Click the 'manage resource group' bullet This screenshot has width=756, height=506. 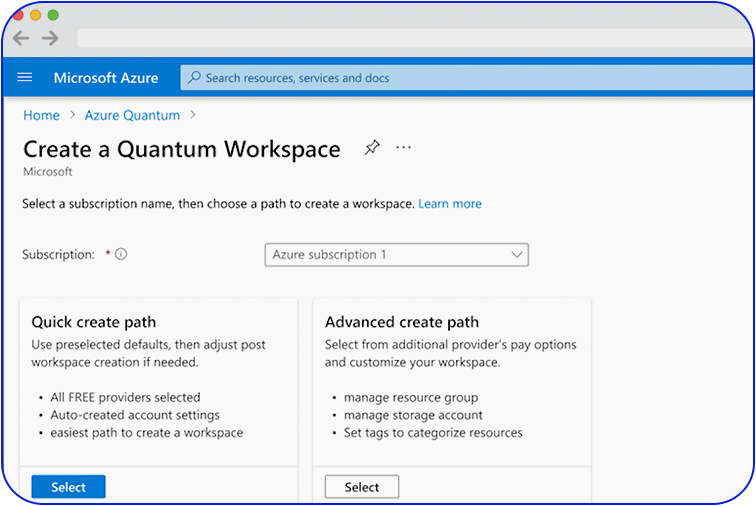coord(411,397)
